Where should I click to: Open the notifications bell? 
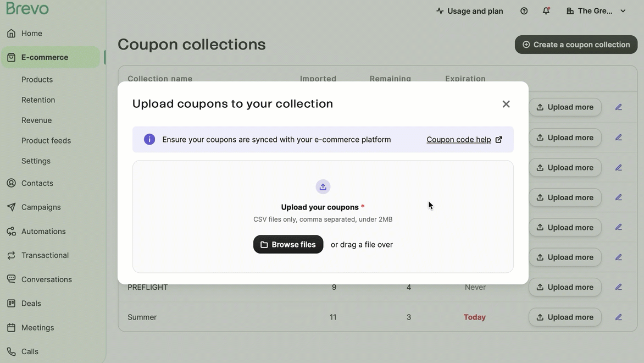546,11
